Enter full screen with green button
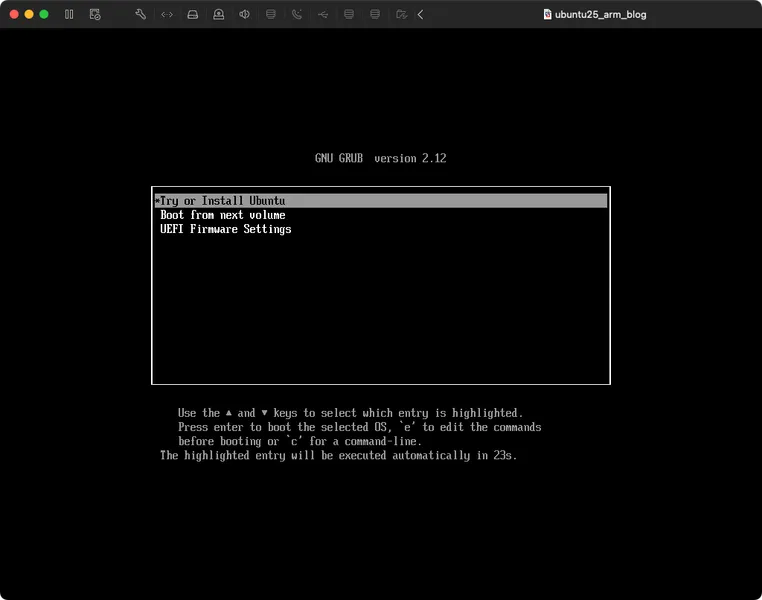 tap(44, 15)
